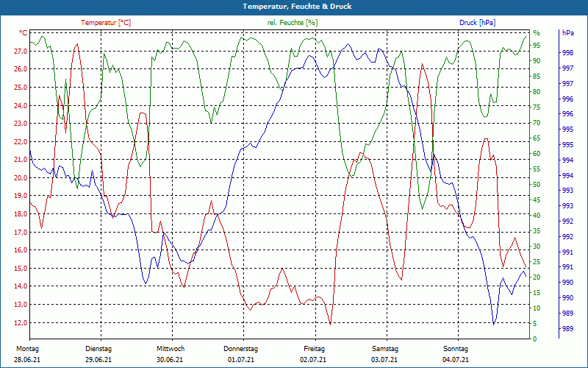Click the 35 humidity axis tick
Screen dimensions: 588x368
pyautogui.click(x=537, y=231)
